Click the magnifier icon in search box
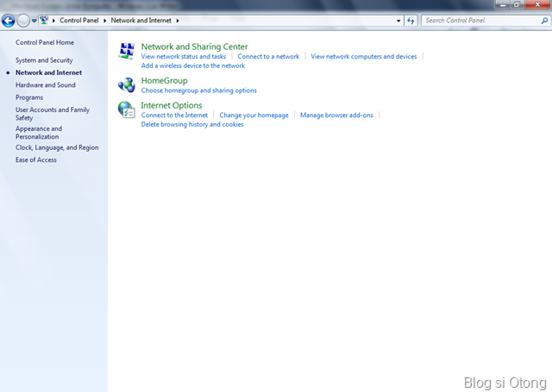552x392 pixels. (544, 21)
